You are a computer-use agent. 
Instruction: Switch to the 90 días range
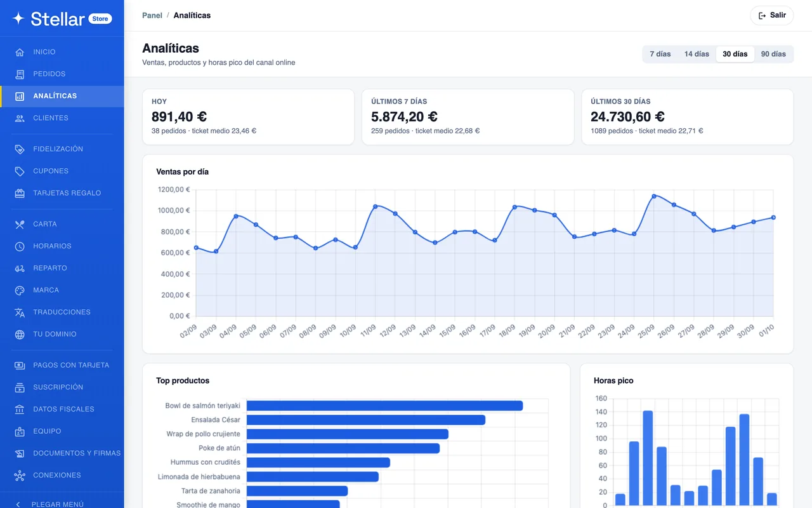[x=773, y=54]
